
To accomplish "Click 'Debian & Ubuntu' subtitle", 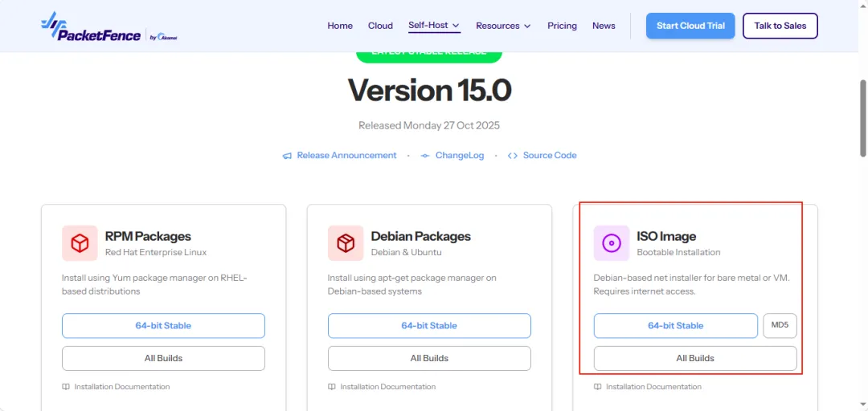I will pos(407,252).
